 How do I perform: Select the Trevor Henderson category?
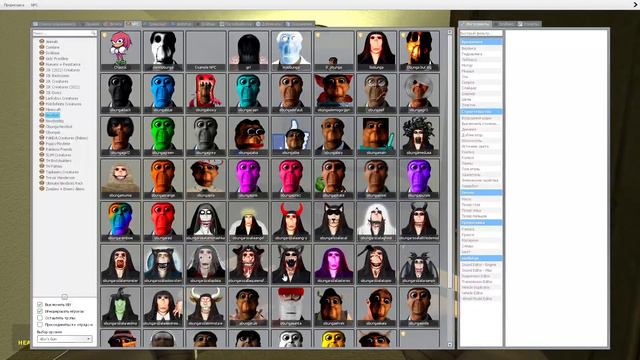coord(60,178)
